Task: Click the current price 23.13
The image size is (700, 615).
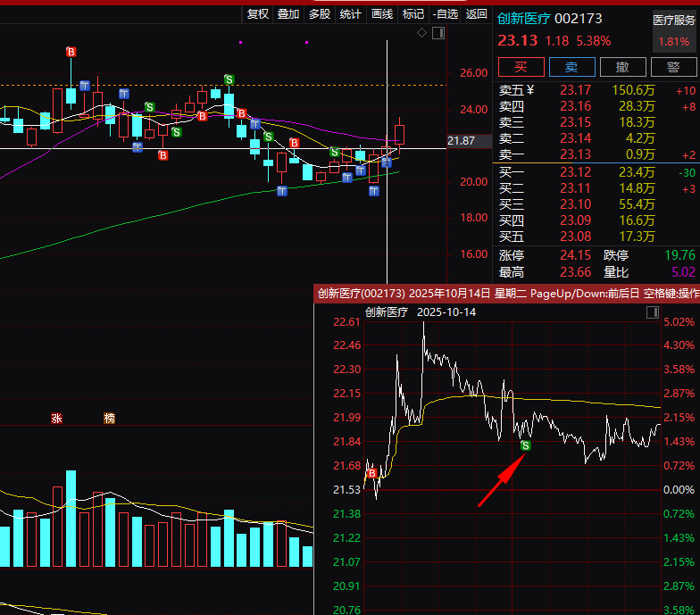Action: point(518,41)
